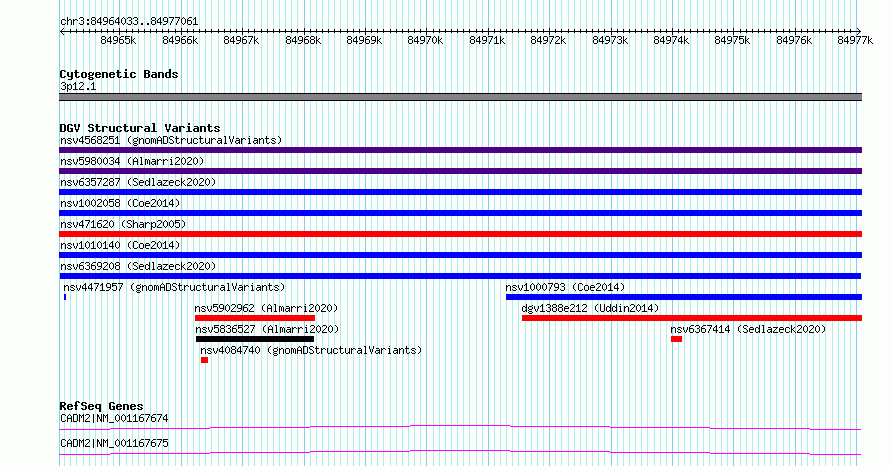Select nsv1010140 Coe2014 label
This screenshot has height=466, width=890.
[120, 245]
